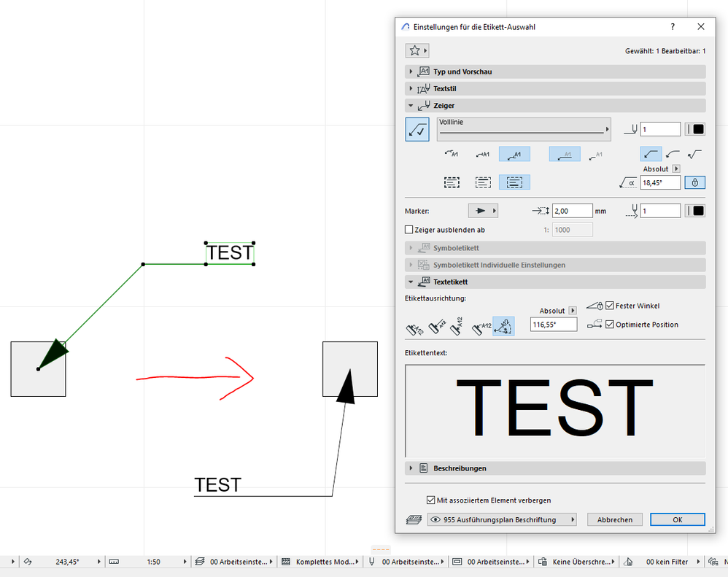Select second pointer-to-text connection style icon
Image resolution: width=728 pixels, height=577 pixels.
point(483,154)
